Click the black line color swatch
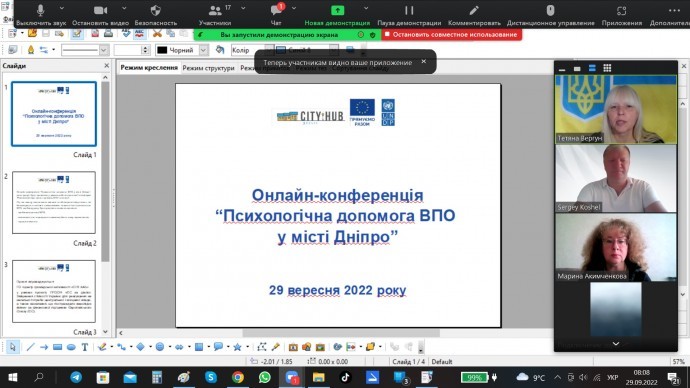The image size is (690, 388). tap(162, 50)
